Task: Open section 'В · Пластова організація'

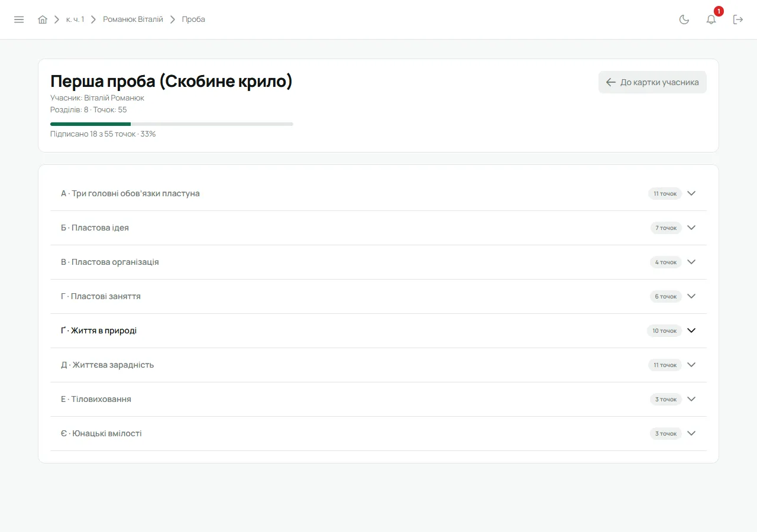Action: (x=378, y=262)
